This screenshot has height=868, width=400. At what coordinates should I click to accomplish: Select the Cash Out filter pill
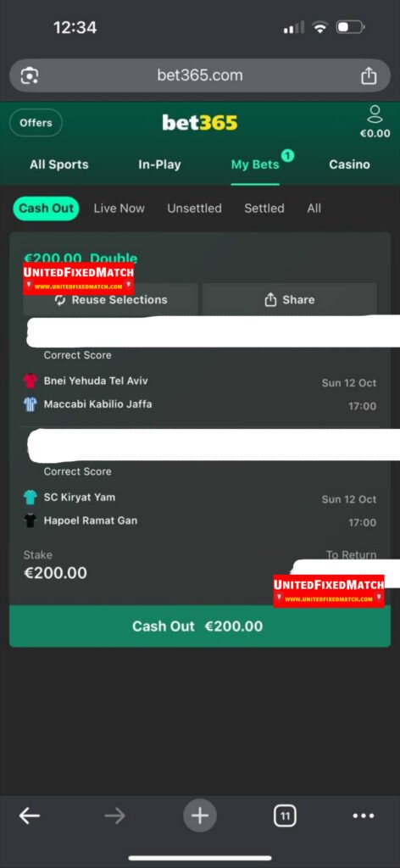[46, 209]
